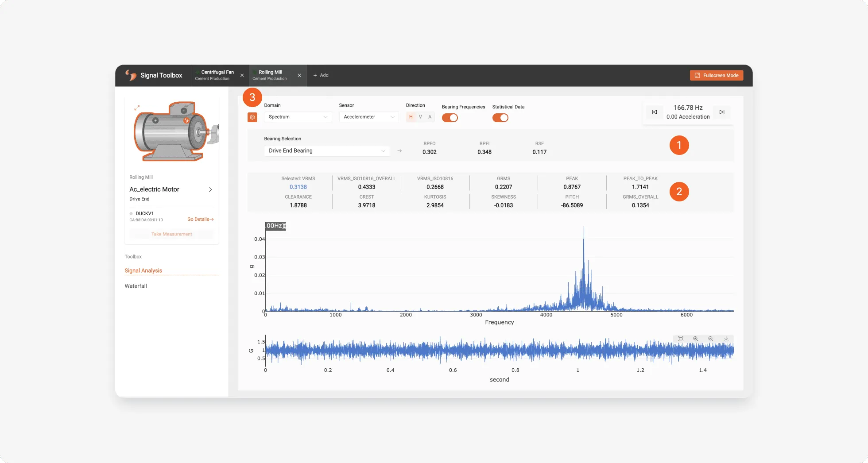The height and width of the screenshot is (463, 868).
Task: Click the orange settings gear icon
Action: [252, 117]
